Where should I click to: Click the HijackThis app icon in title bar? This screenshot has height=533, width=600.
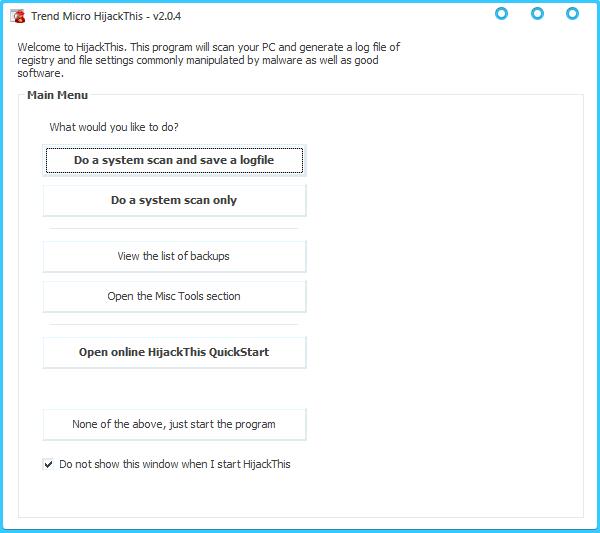tap(18, 16)
